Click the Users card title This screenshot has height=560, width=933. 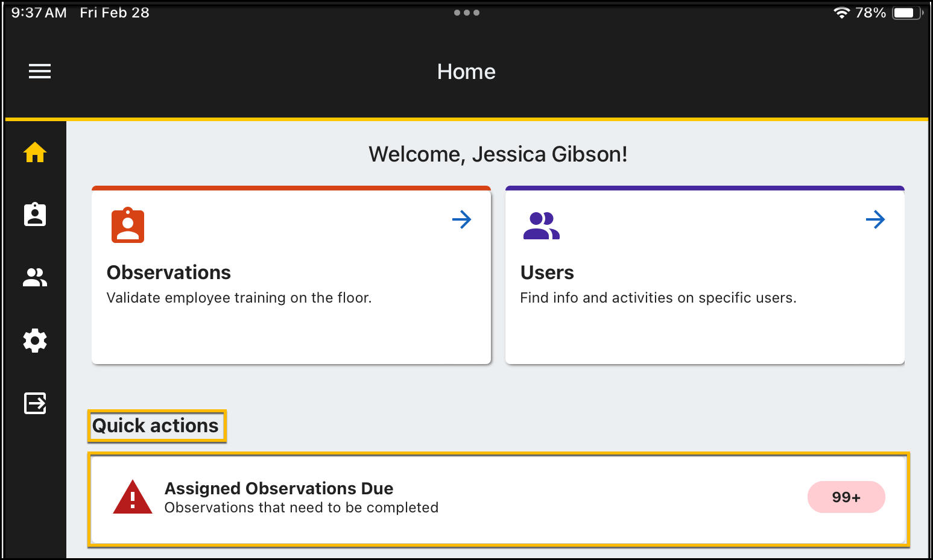click(547, 272)
